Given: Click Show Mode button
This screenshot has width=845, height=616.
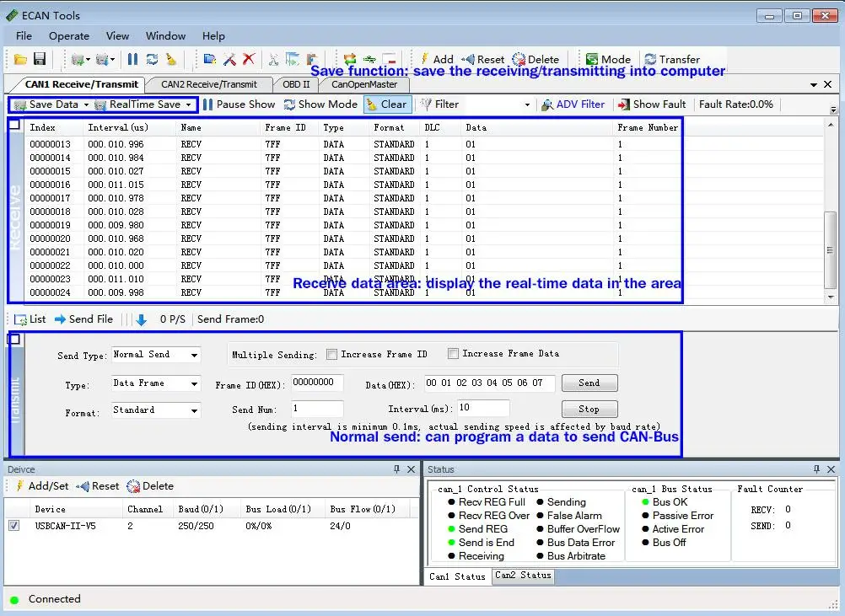Looking at the screenshot, I should (320, 104).
